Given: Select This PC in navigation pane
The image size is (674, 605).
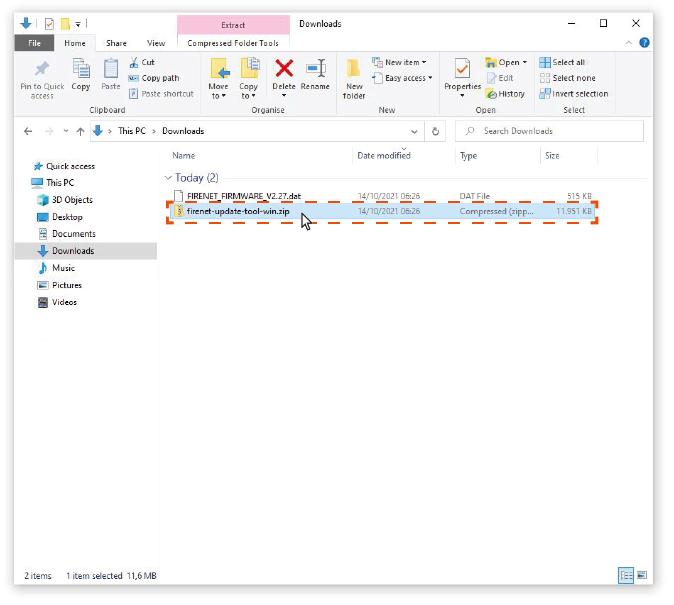Looking at the screenshot, I should tap(60, 183).
